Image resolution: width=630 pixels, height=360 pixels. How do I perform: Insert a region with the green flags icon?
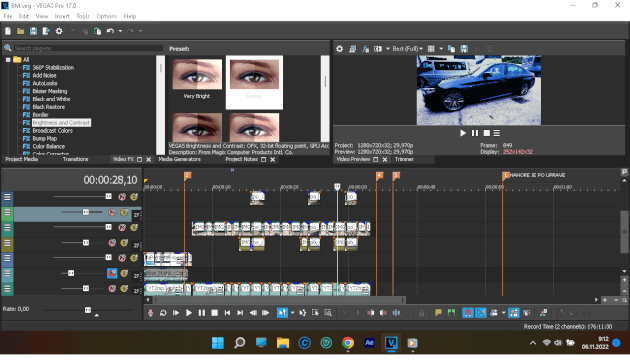point(451,313)
